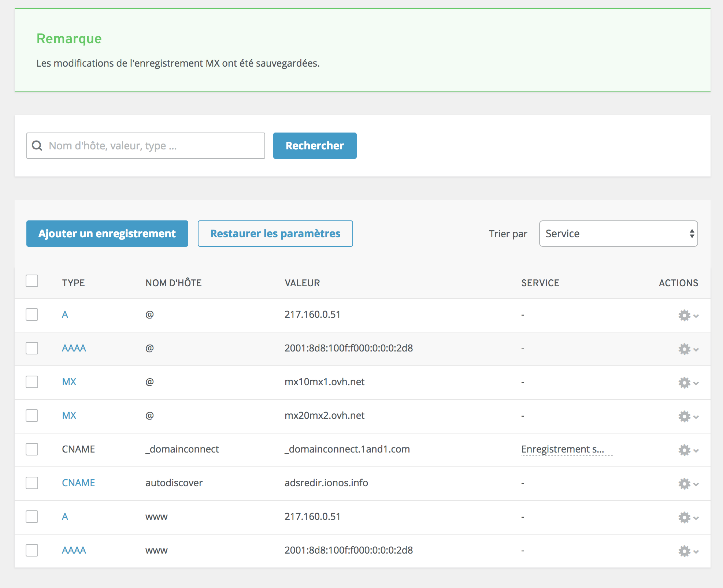Viewport: 723px width, 588px height.
Task: Open the Trier par Service dropdown
Action: click(618, 234)
